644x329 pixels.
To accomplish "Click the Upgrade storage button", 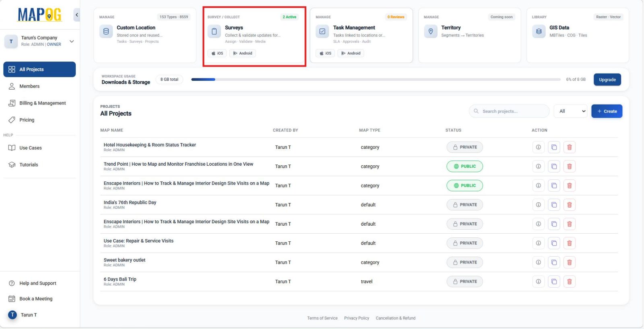I will click(607, 80).
